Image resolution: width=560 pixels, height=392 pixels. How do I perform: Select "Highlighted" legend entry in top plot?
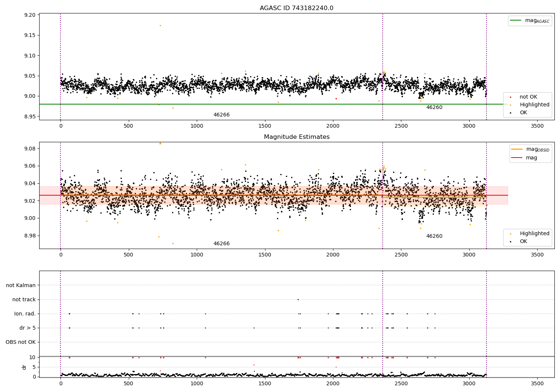[x=535, y=105]
